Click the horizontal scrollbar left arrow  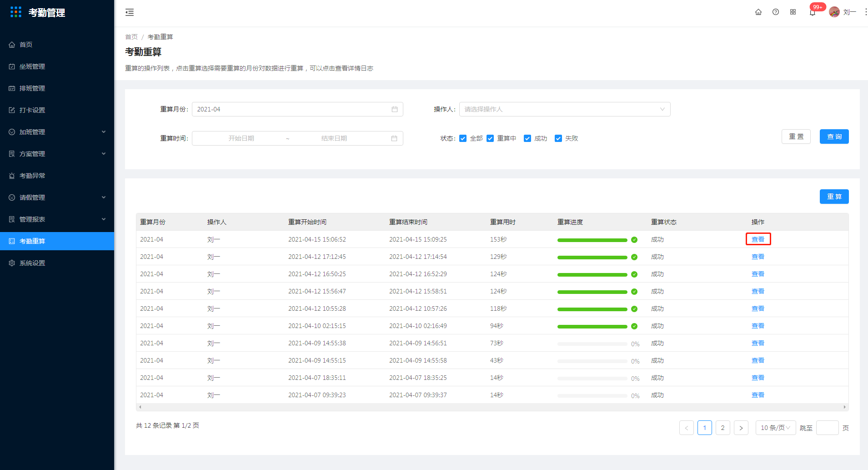click(140, 407)
